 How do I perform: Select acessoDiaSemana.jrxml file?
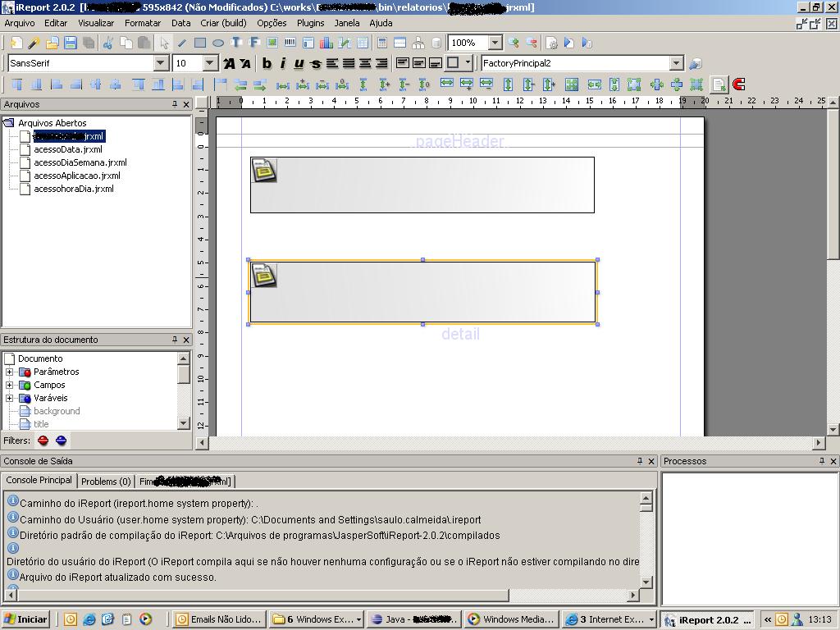(x=80, y=162)
